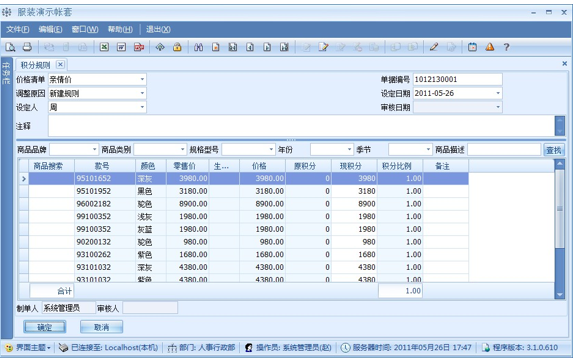Click the standalone pencil toolbar icon
Screen dimensions: 578x360
point(434,47)
